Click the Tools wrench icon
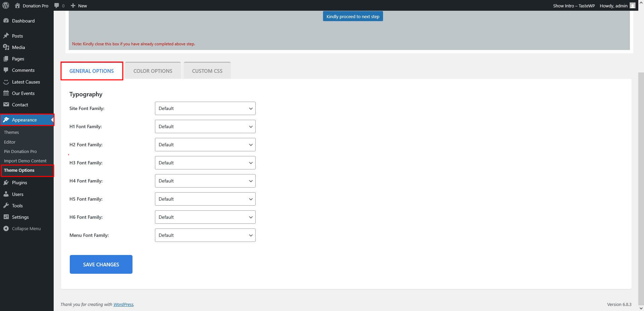This screenshot has width=644, height=311. pos(6,206)
